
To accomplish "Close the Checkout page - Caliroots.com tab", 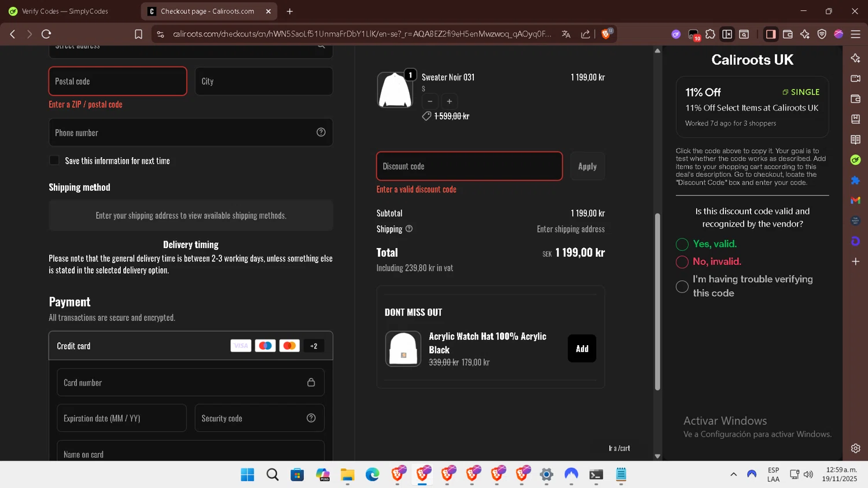I will click(269, 11).
